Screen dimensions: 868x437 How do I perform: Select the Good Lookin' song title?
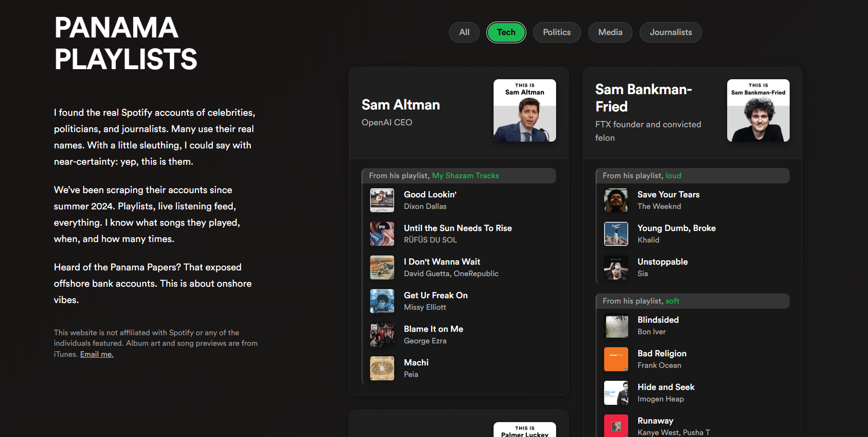click(x=430, y=194)
